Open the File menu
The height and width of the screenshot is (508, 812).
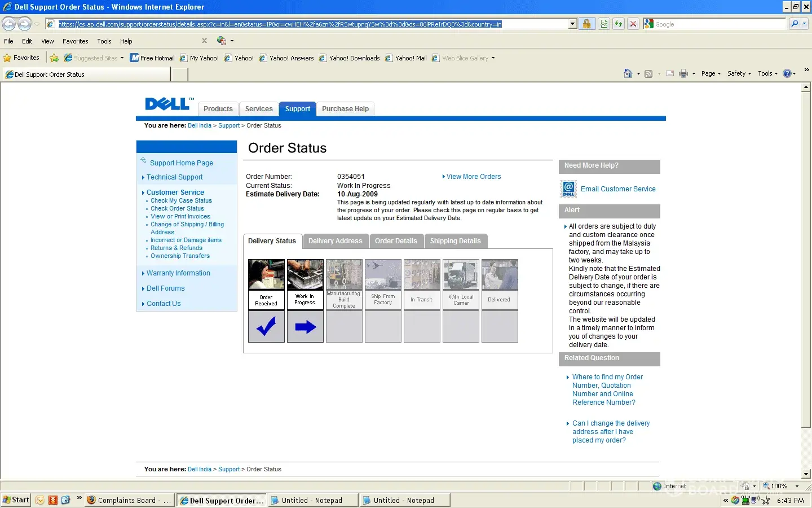(8, 41)
